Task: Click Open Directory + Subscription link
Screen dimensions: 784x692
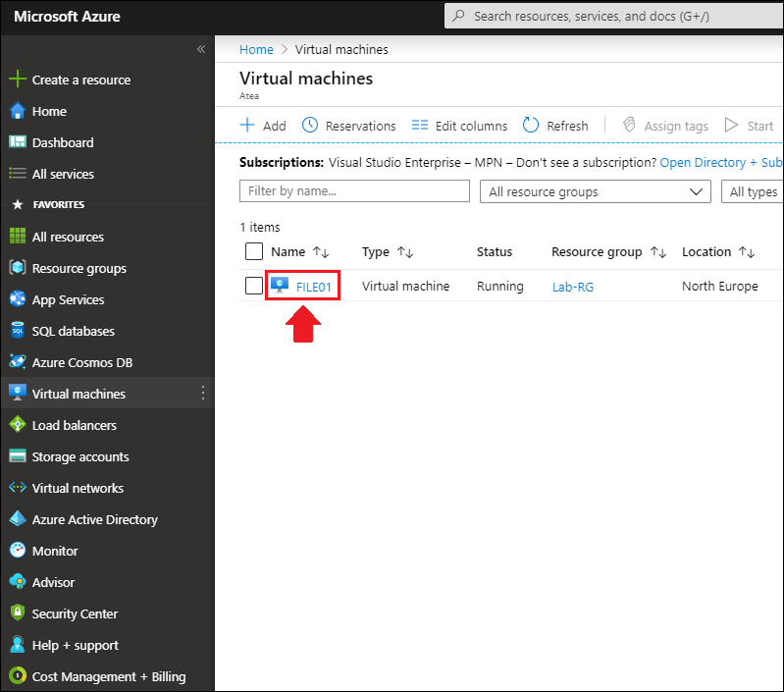Action: click(x=721, y=163)
